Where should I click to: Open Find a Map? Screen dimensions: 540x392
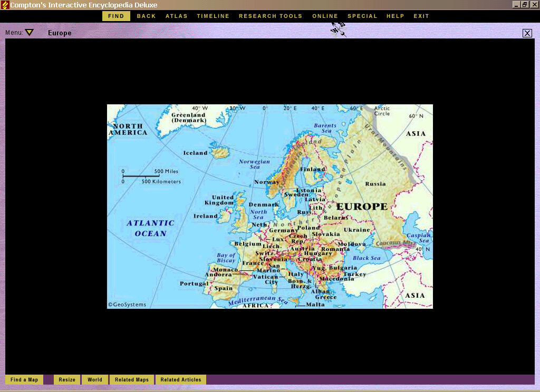24,379
